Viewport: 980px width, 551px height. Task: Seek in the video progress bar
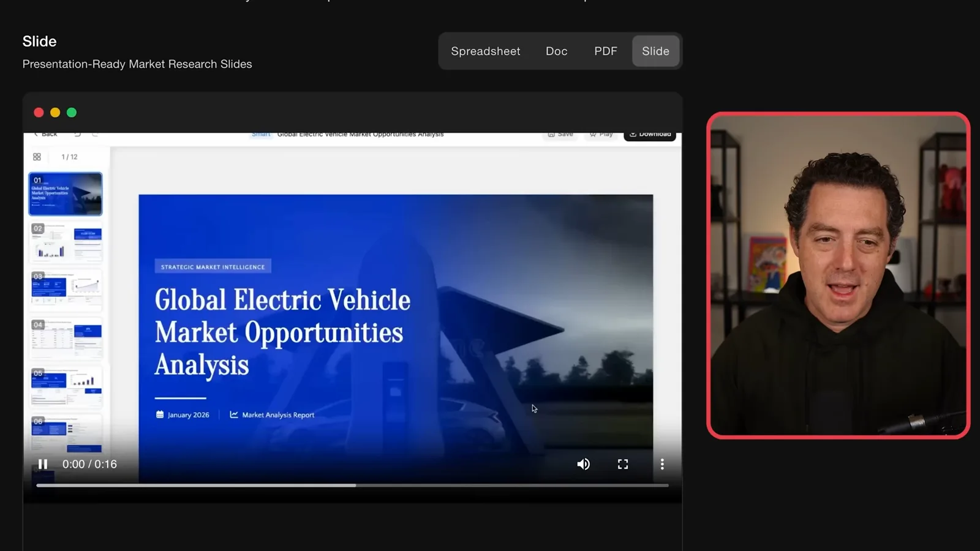pos(352,485)
